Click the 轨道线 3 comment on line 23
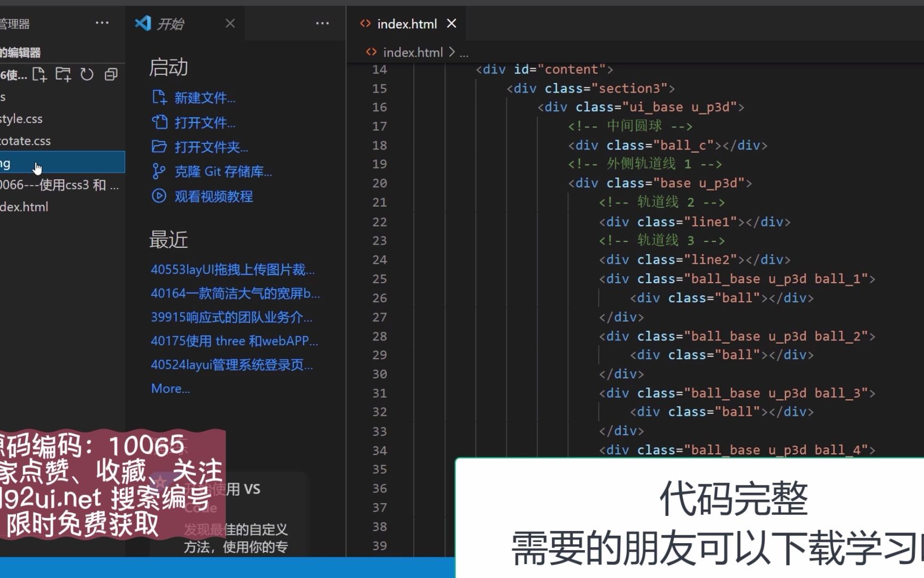Screen dimensions: 924x578 tap(662, 241)
